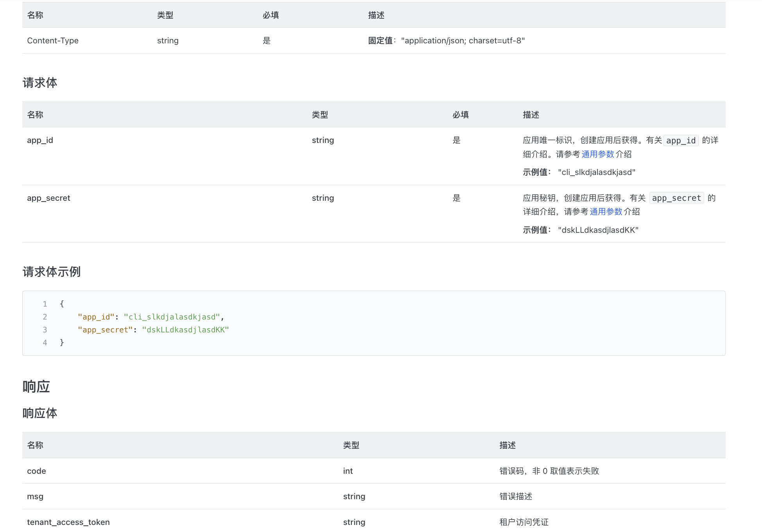The image size is (762, 532).
Task: Click the app_id parameter name cell
Action: [x=40, y=140]
